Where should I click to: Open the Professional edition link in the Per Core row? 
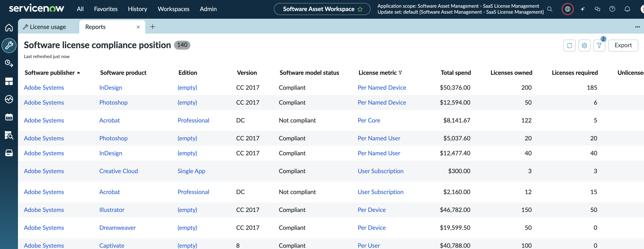click(193, 120)
